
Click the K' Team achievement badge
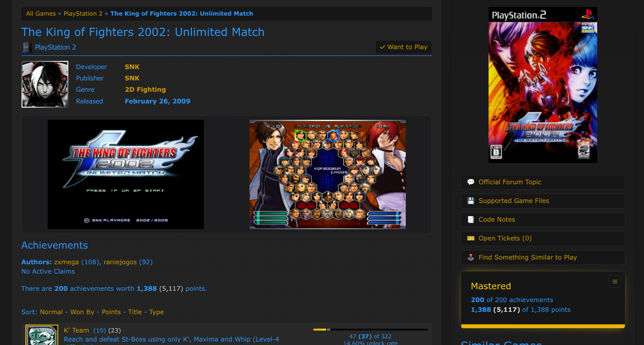tap(42, 335)
